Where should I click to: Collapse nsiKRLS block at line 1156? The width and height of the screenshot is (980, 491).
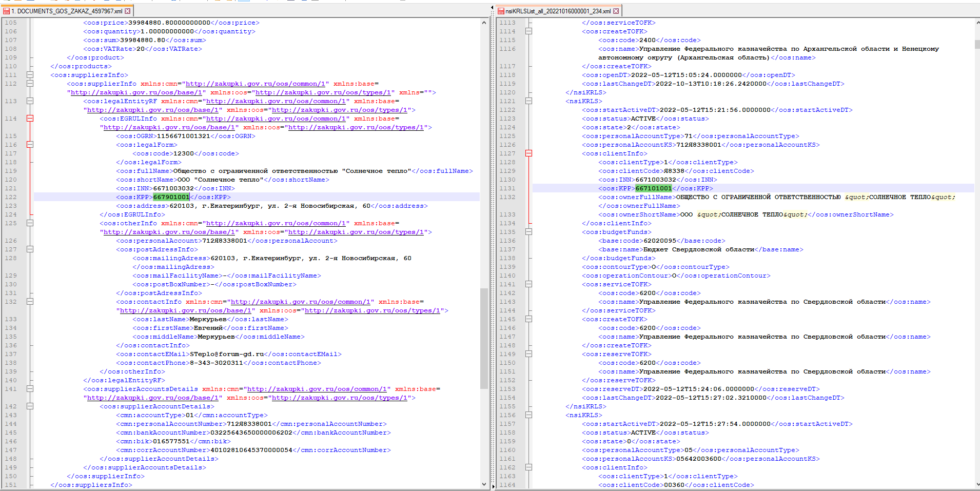pos(528,415)
